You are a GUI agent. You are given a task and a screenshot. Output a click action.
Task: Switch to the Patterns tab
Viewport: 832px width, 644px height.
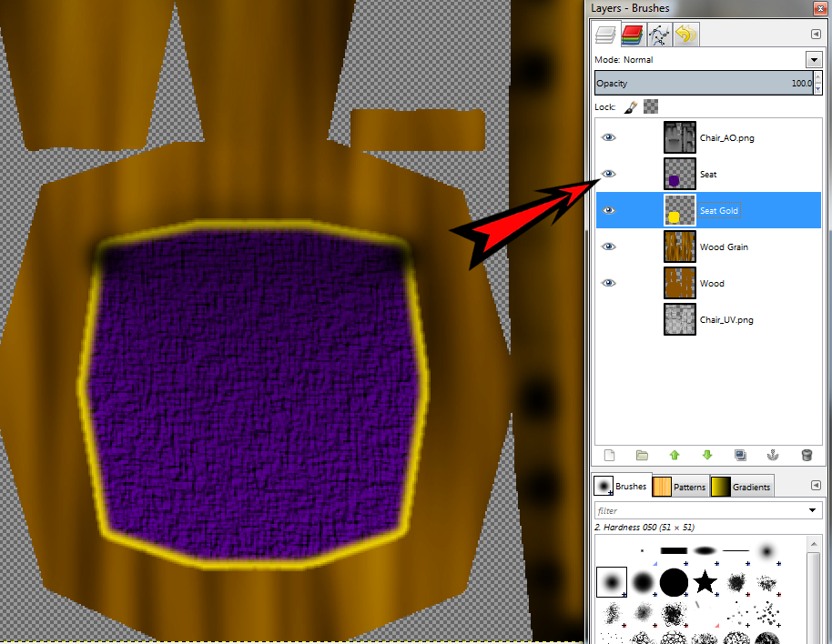[680, 487]
